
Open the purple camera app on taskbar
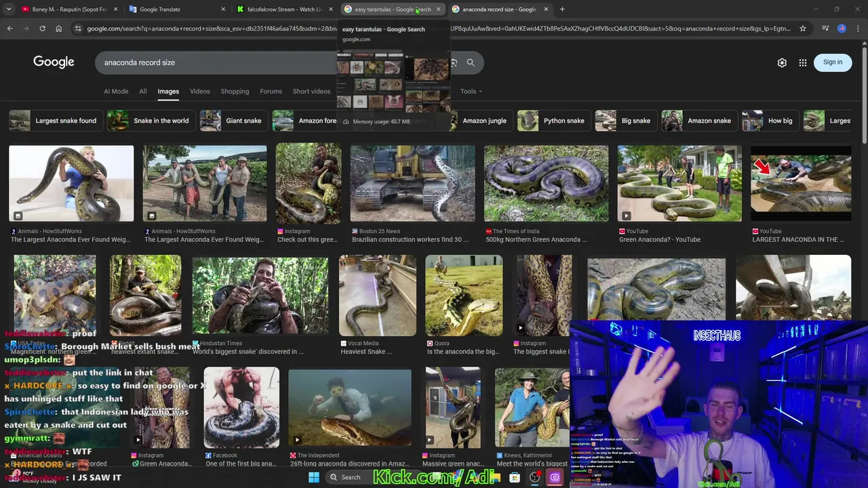tap(555, 477)
